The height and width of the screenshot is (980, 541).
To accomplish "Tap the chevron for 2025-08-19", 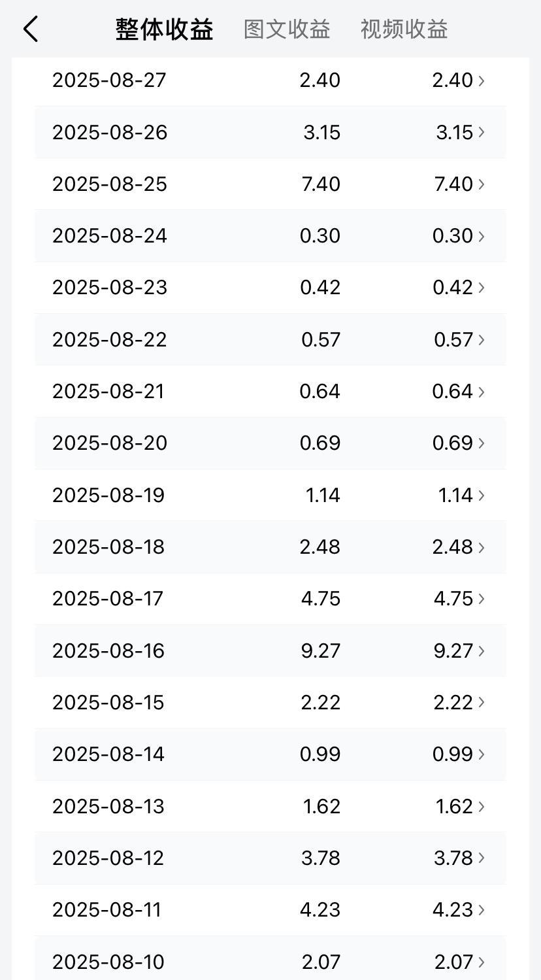I will click(482, 495).
